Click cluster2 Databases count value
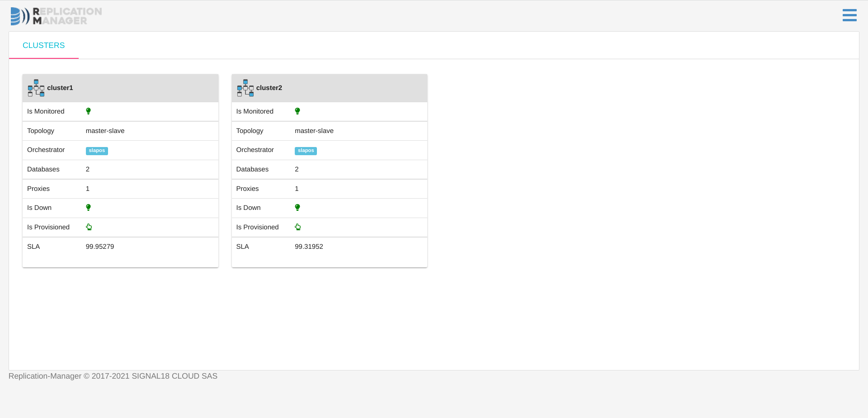 [x=297, y=169]
